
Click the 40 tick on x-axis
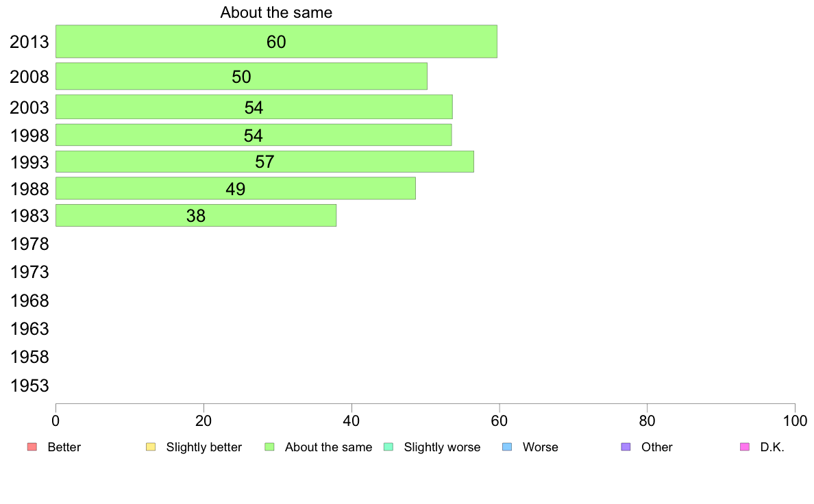click(351, 421)
